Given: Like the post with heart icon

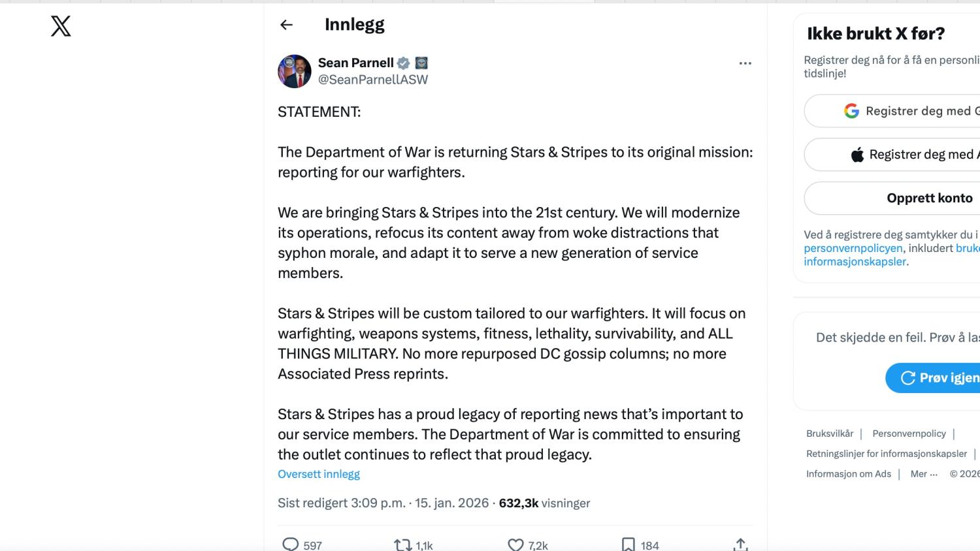Looking at the screenshot, I should tap(515, 544).
